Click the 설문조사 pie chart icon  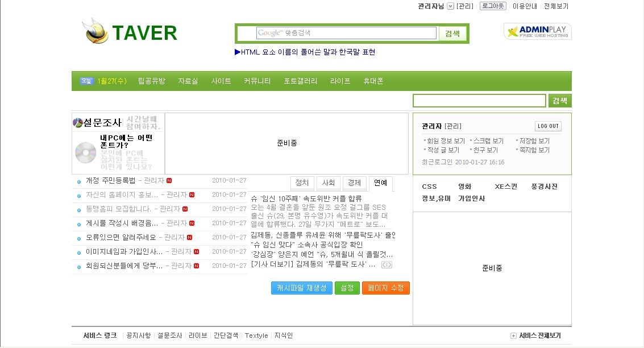pyautogui.click(x=78, y=122)
